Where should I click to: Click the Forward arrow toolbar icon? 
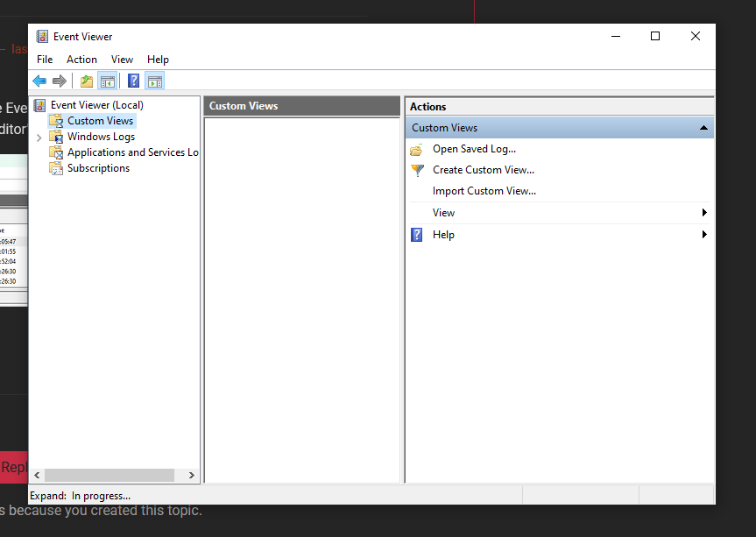tap(60, 81)
